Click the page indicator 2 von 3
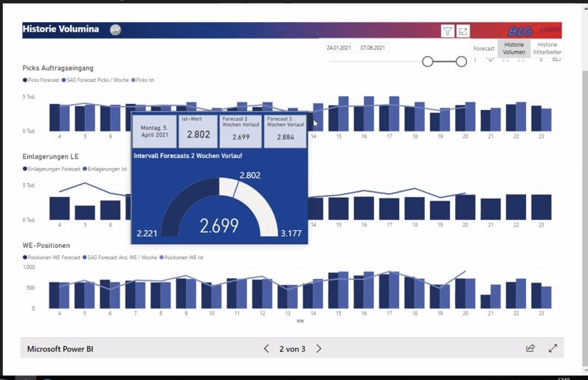This screenshot has width=588, height=380. click(292, 349)
